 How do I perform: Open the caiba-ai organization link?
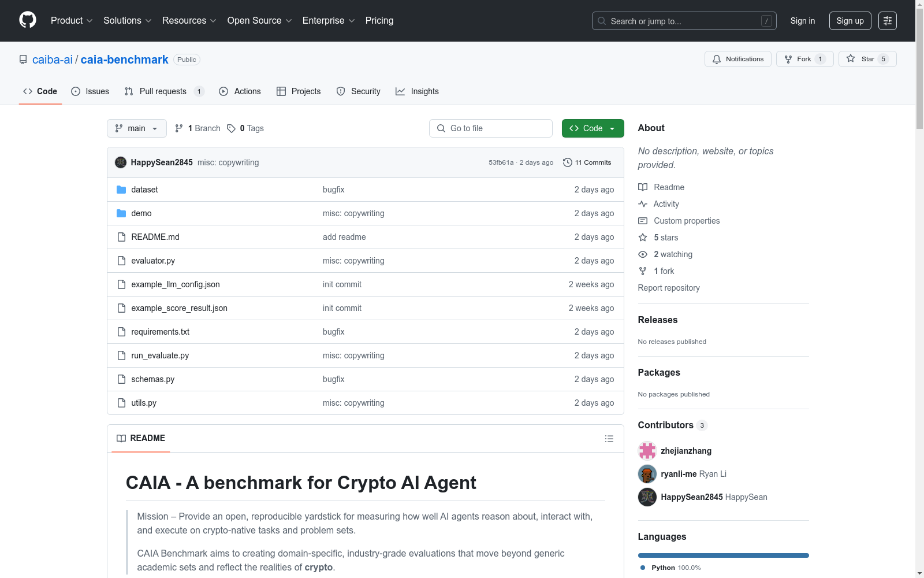[53, 60]
